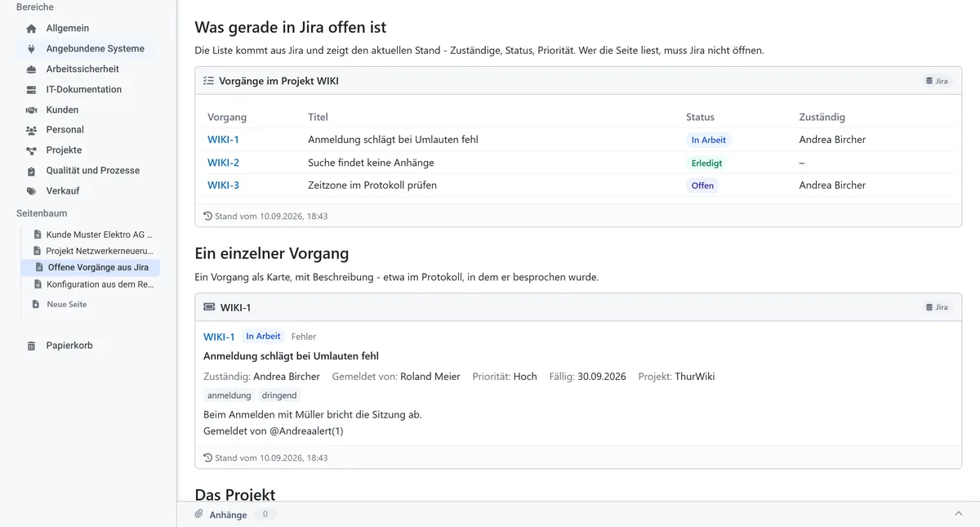Open issue link WIKI-3 in the table
Image resolution: width=980 pixels, height=527 pixels.
pos(223,185)
